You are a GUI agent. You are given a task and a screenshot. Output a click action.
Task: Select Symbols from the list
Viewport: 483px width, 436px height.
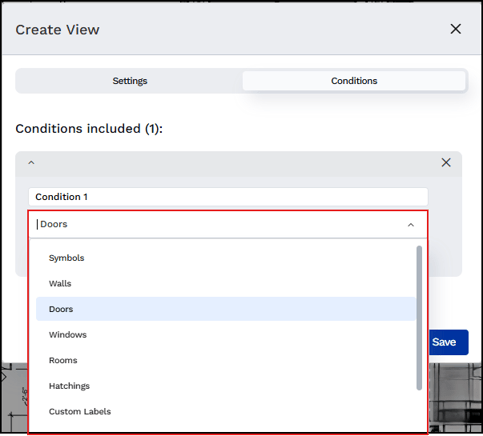(x=226, y=258)
